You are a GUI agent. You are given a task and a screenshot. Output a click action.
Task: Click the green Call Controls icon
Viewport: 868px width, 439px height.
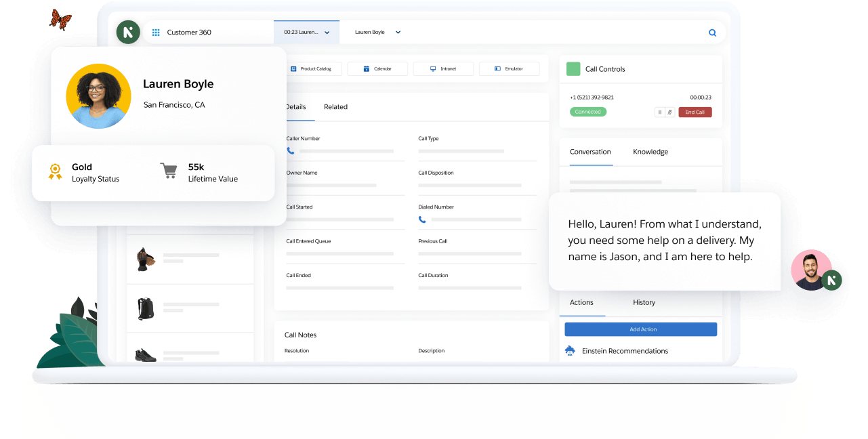[x=573, y=69]
